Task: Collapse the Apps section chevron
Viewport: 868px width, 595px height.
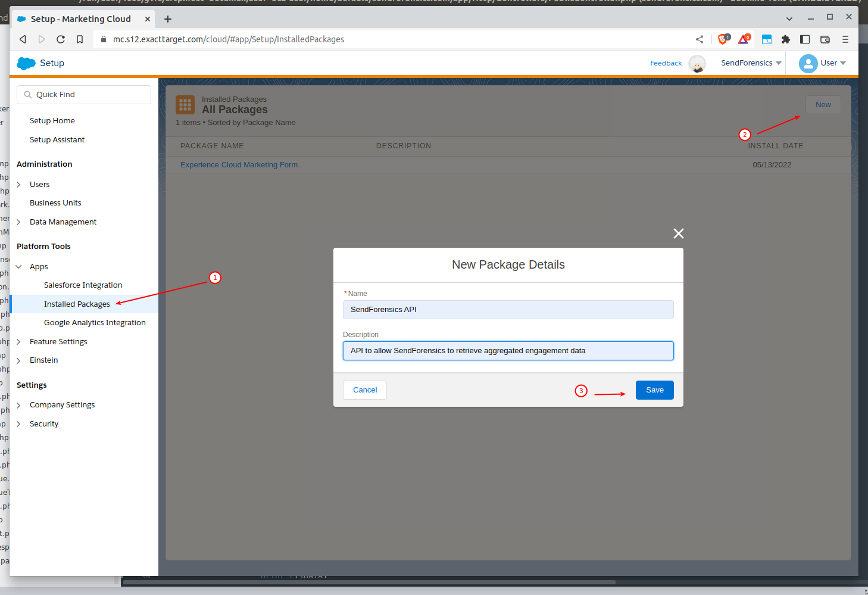Action: click(x=18, y=267)
